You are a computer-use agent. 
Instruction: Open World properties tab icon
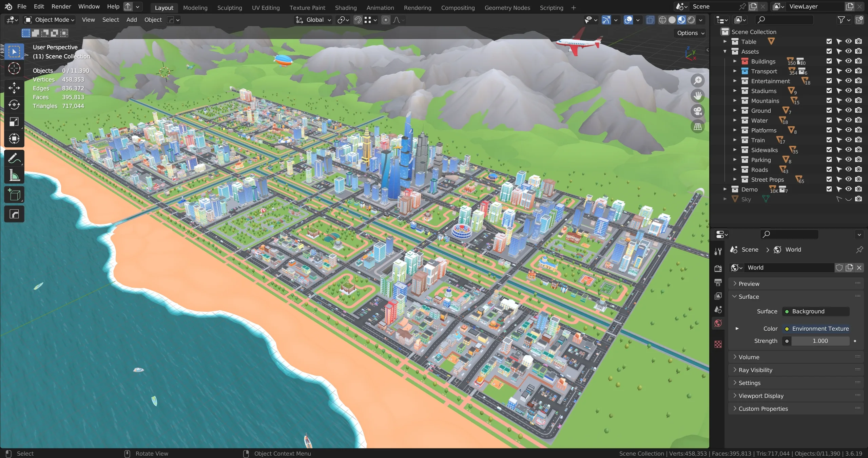[718, 323]
